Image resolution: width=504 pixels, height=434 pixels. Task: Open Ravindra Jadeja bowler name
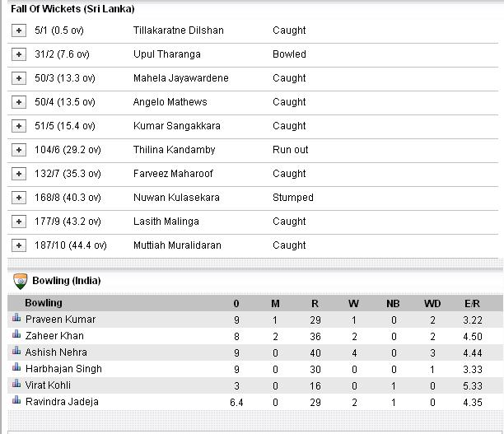(62, 402)
